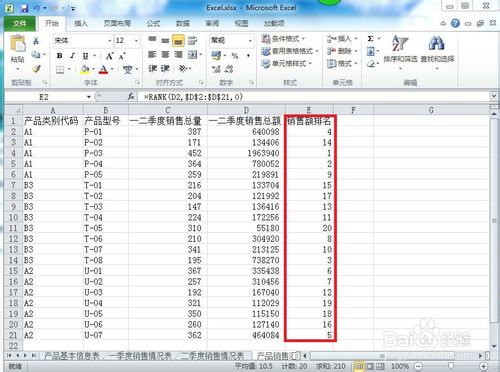
Task: Align text right
Action: [x=178, y=54]
